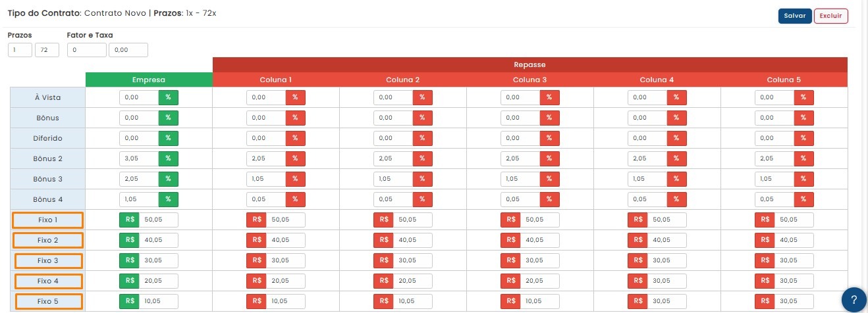Click the red R$ button for Fixo 5 Coluna 5
Screen dimensions: 868x313
pyautogui.click(x=764, y=301)
